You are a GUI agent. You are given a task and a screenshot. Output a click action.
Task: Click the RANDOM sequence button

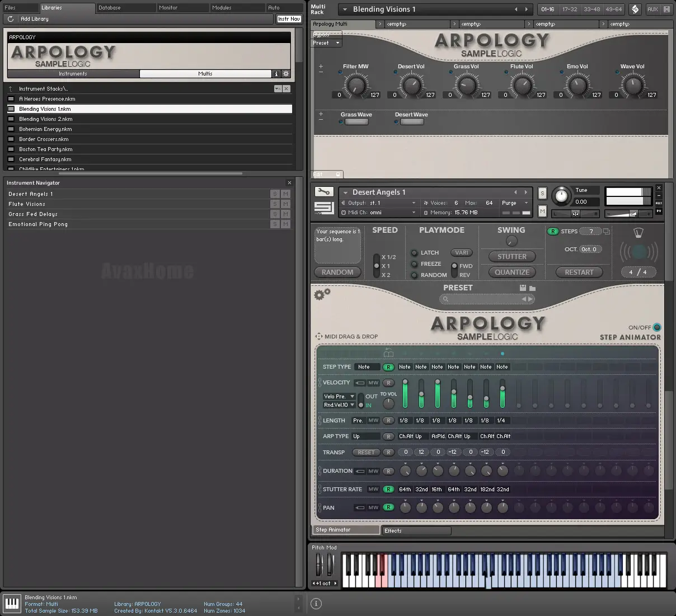(x=337, y=272)
